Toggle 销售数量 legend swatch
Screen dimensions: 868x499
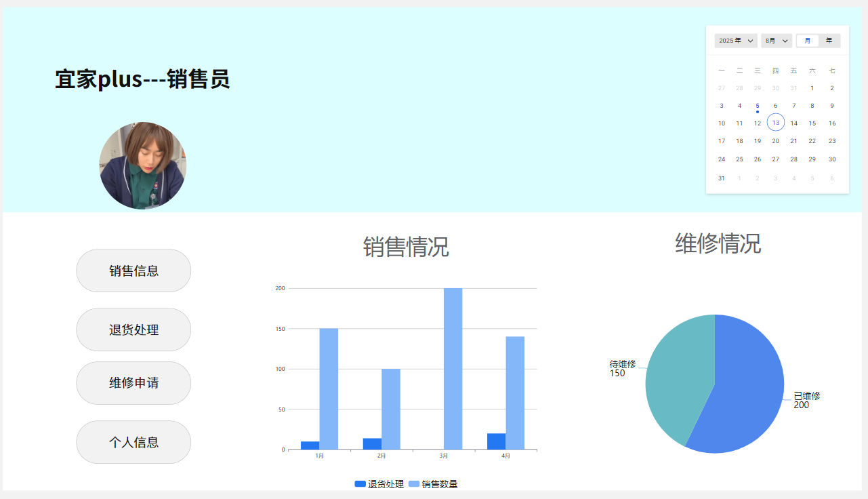tap(414, 484)
